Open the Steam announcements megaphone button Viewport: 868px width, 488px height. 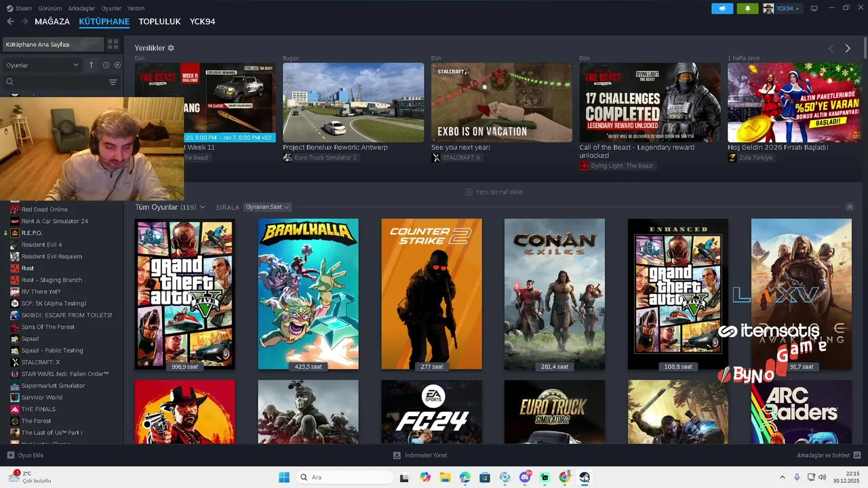[722, 8]
